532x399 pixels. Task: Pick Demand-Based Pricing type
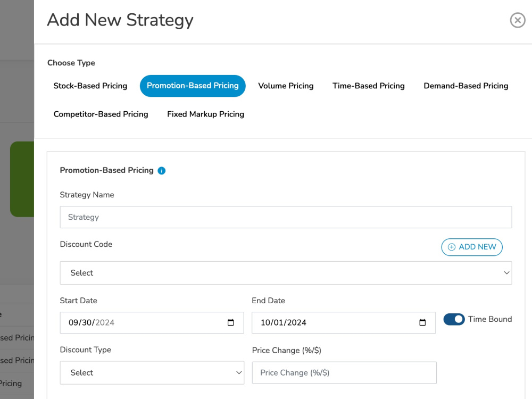point(466,86)
